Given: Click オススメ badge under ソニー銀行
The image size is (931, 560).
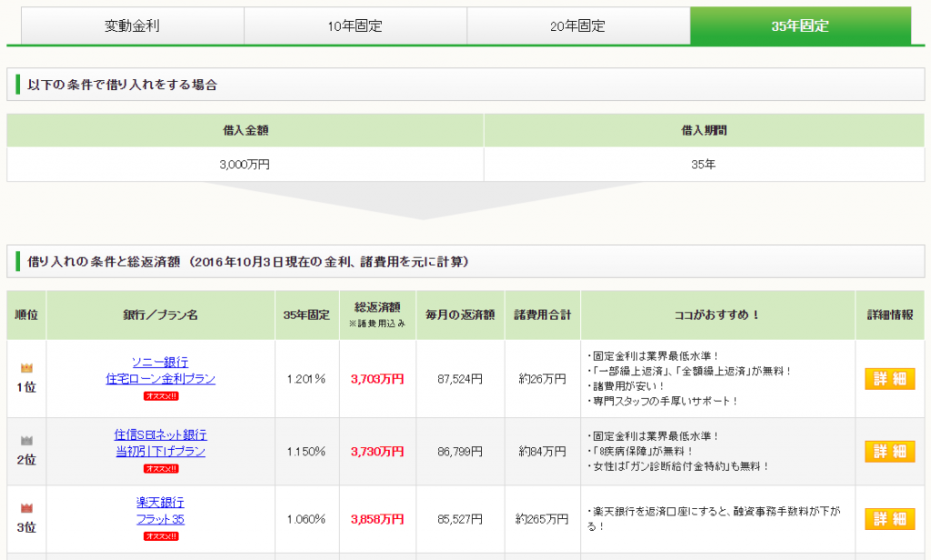Looking at the screenshot, I should click(x=161, y=396).
